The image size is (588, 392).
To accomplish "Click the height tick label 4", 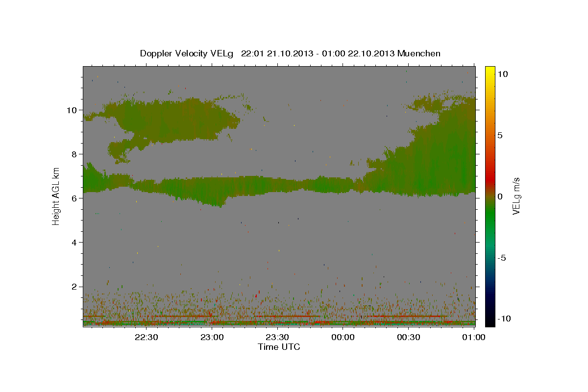I will [x=74, y=243].
